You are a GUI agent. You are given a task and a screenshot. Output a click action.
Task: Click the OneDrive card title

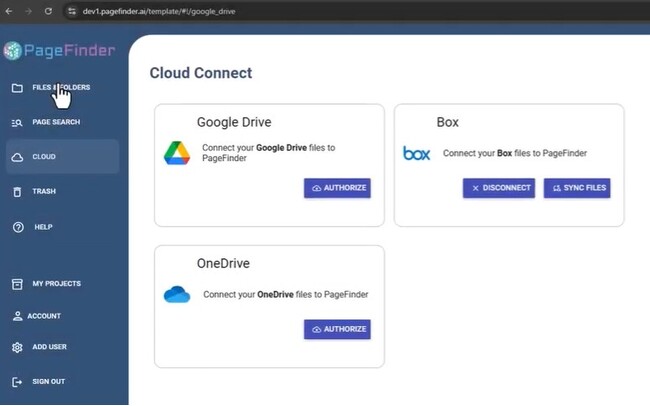(x=223, y=263)
